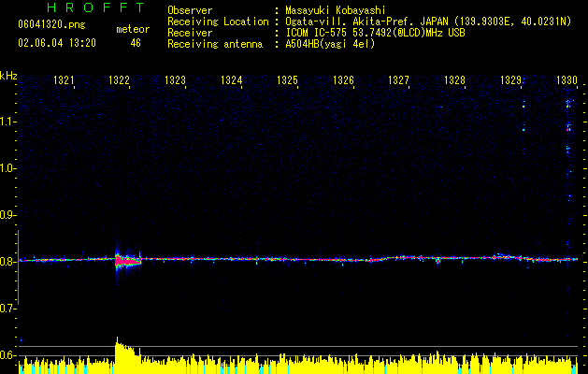The height and width of the screenshot is (374, 588).
Task: Click the kHz axis unit label
Action: click(x=8, y=76)
